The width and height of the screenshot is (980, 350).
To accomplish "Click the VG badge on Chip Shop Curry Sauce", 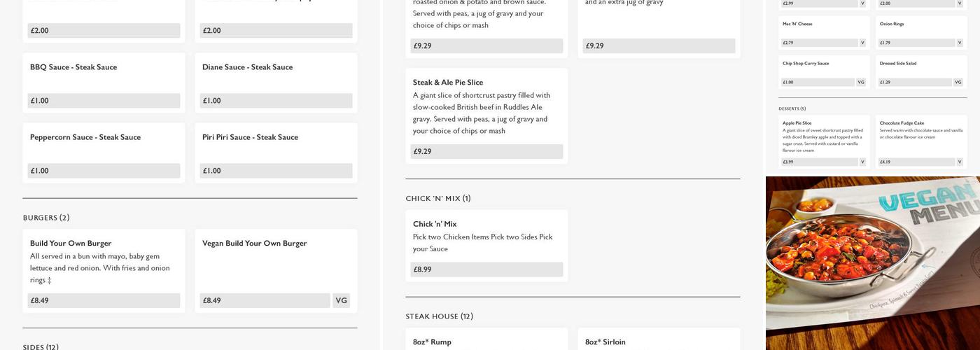I will click(861, 82).
